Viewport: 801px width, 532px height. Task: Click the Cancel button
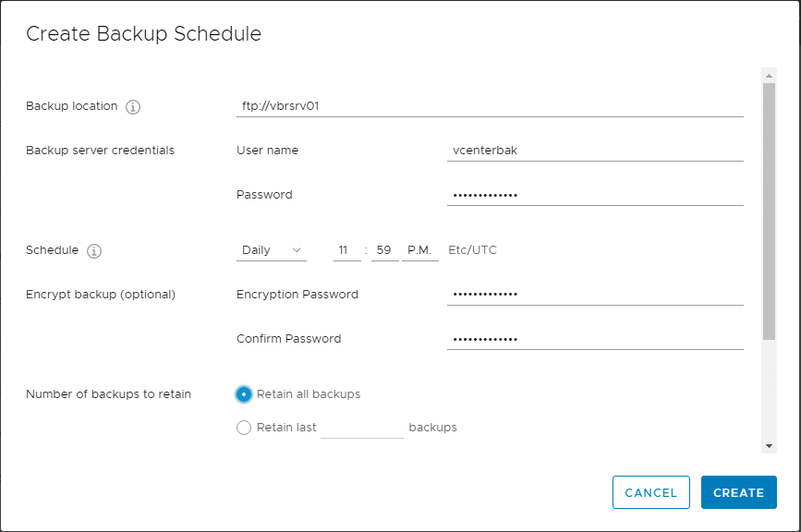(650, 492)
